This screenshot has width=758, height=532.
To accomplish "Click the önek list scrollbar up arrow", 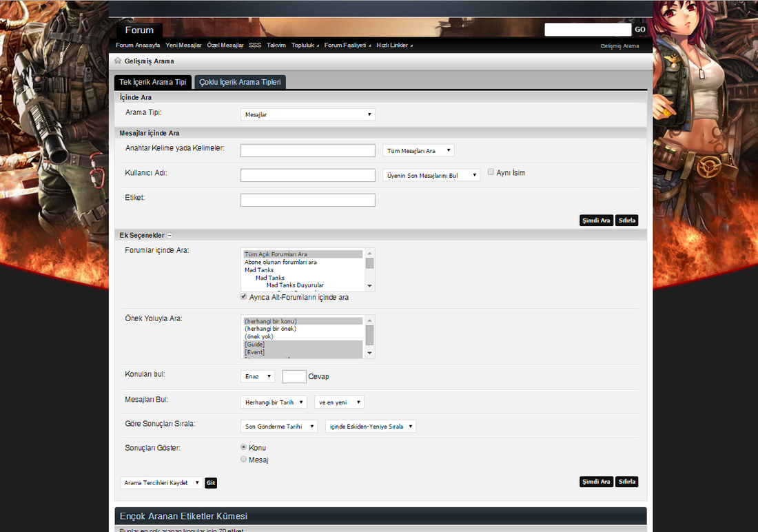I will [x=370, y=320].
